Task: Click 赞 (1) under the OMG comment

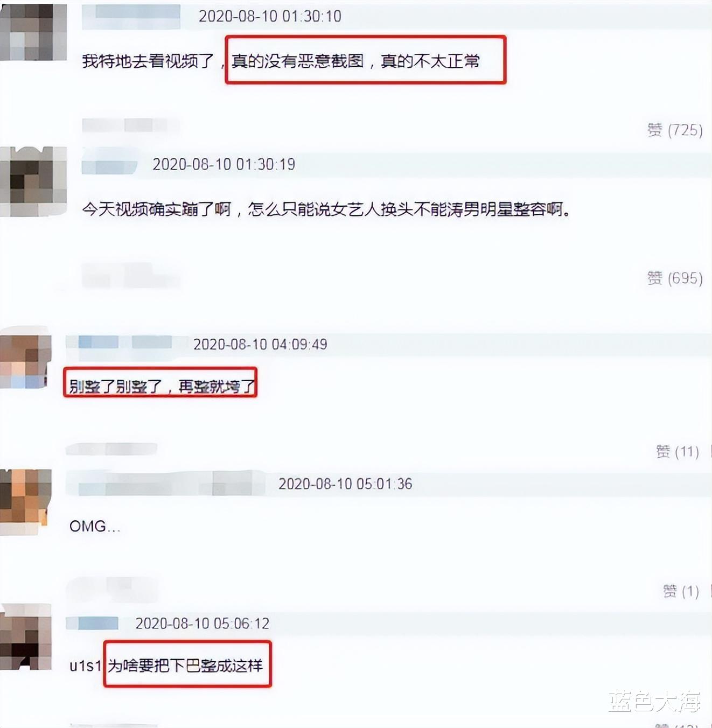Action: click(x=681, y=591)
